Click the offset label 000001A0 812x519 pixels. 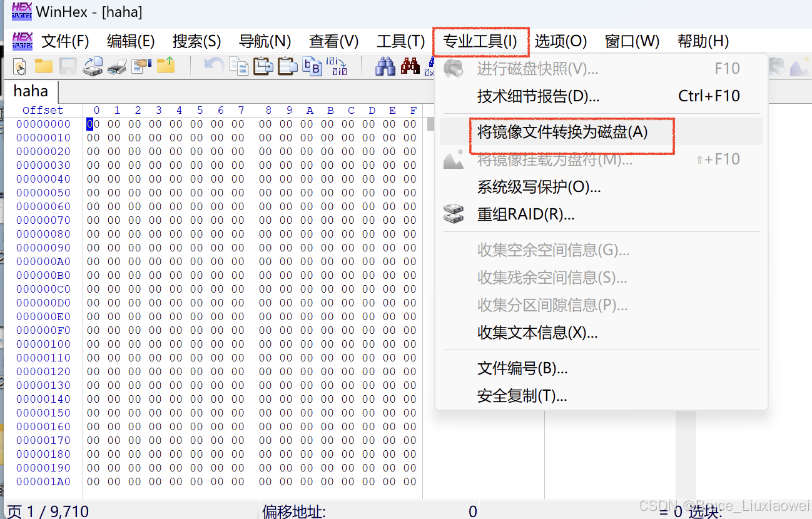(x=43, y=481)
